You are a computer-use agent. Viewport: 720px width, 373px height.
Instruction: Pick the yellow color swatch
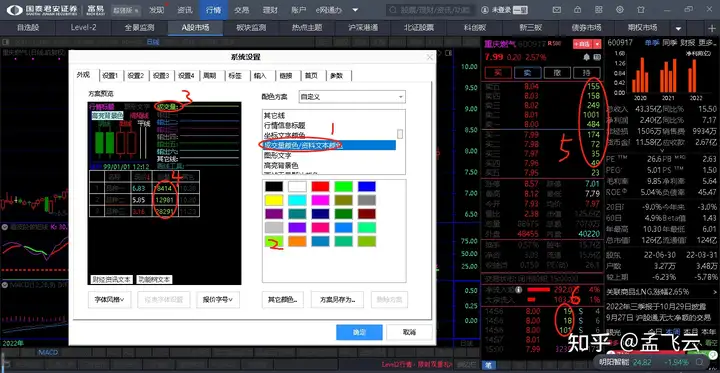(274, 200)
